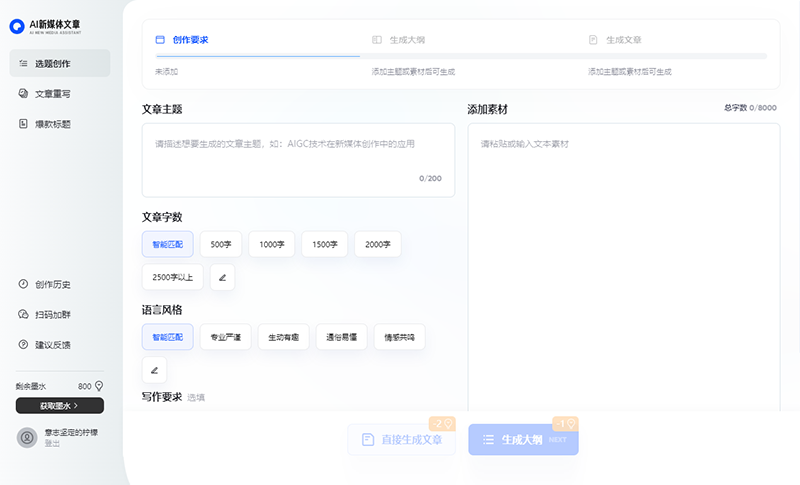Click the 生成大纲 tab icon
This screenshot has height=485, width=800.
pyautogui.click(x=377, y=40)
